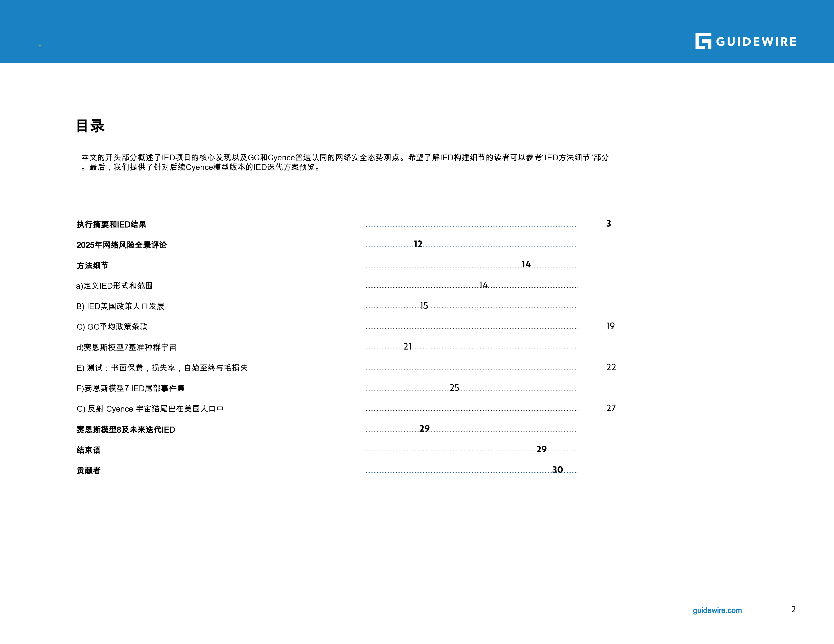Click page number 22

(611, 367)
